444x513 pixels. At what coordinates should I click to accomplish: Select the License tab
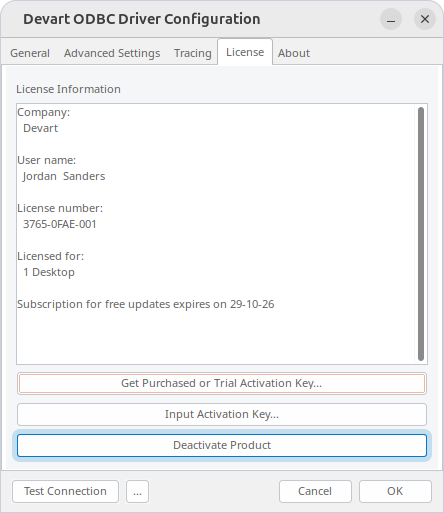(x=245, y=52)
